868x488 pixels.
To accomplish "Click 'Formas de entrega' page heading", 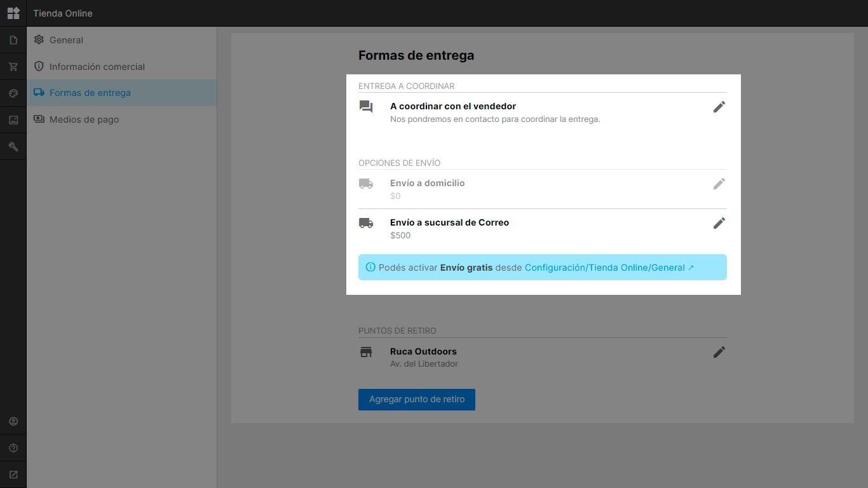I will point(416,55).
